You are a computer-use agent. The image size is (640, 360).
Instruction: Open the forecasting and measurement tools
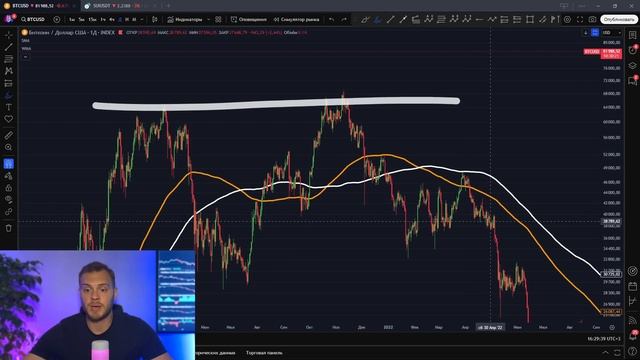click(9, 83)
